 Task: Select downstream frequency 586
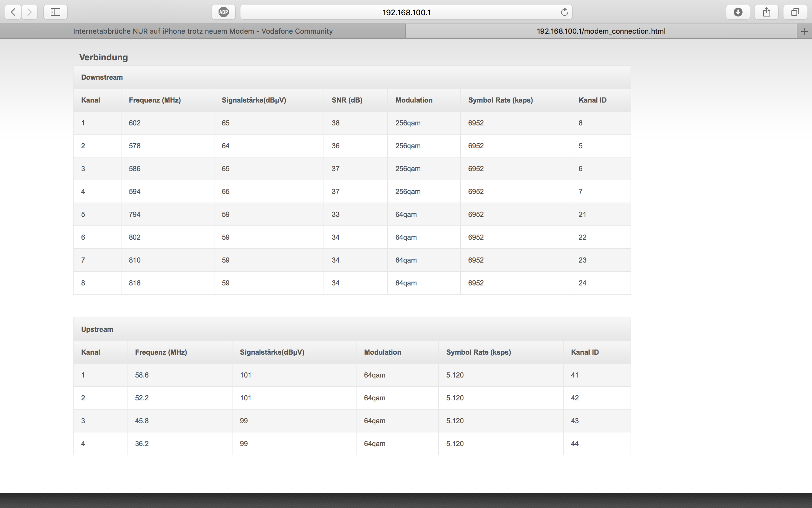click(x=134, y=169)
